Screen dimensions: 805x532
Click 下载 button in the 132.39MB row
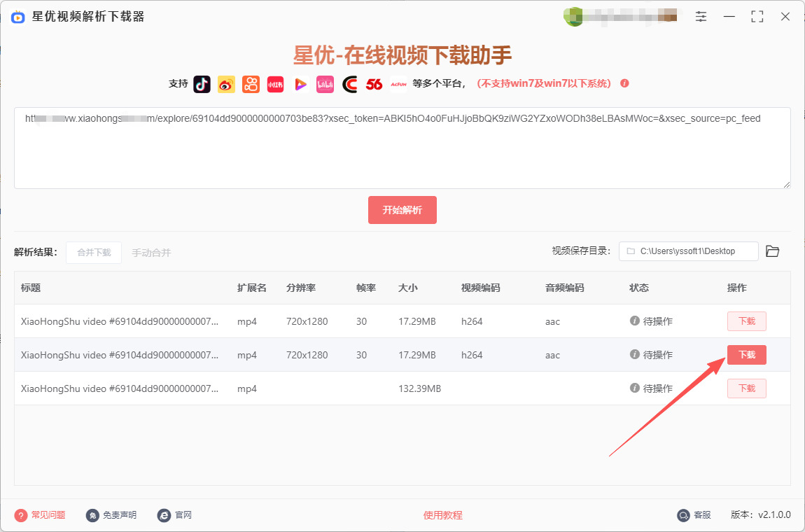[x=746, y=388]
